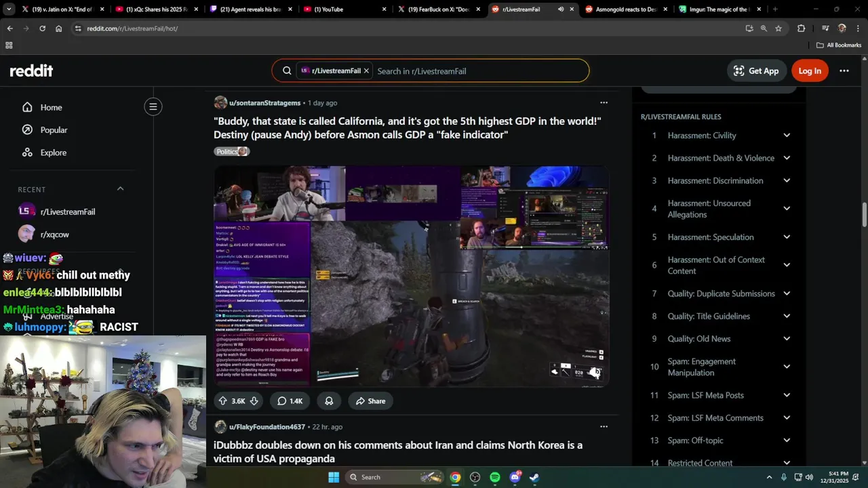This screenshot has width=868, height=488.
Task: Click the Reddit logo
Action: 31,70
